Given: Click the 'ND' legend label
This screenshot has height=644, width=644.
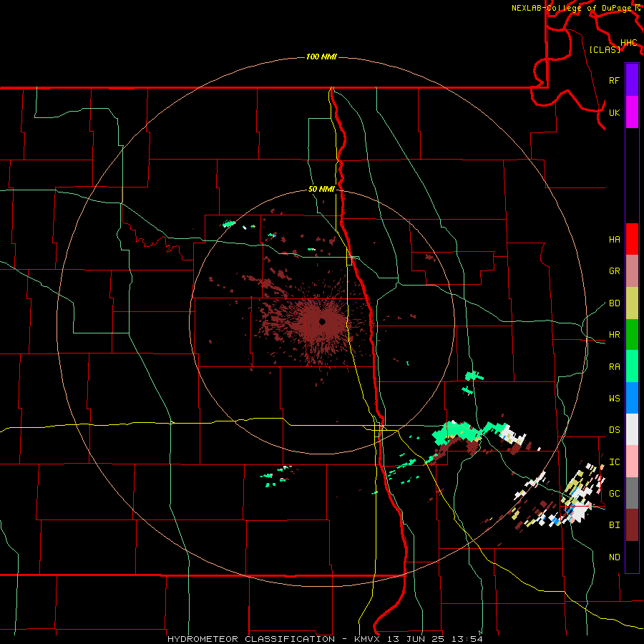Looking at the screenshot, I should pyautogui.click(x=614, y=557).
